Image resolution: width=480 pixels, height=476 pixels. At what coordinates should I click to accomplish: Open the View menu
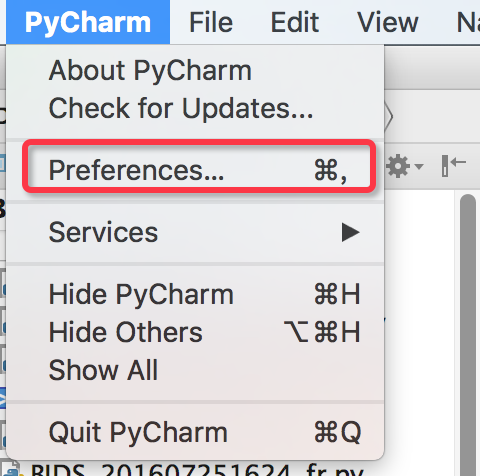[x=388, y=22]
